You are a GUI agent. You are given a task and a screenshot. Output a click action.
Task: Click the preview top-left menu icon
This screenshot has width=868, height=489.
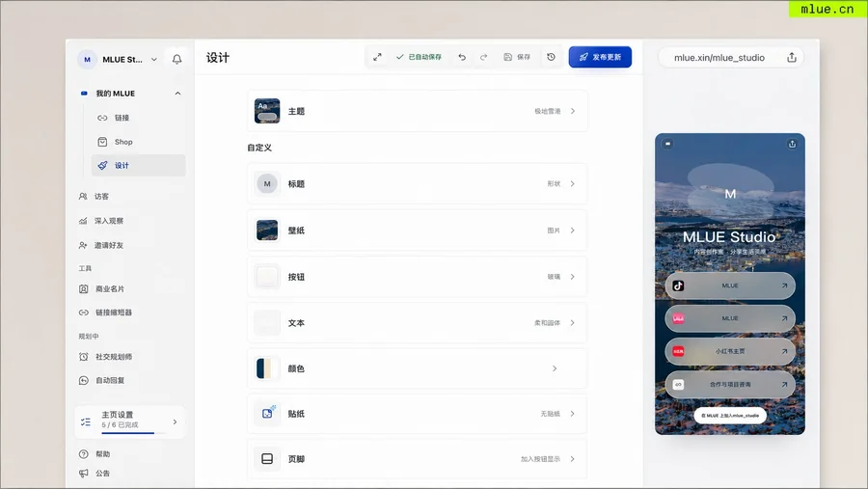[x=667, y=144]
